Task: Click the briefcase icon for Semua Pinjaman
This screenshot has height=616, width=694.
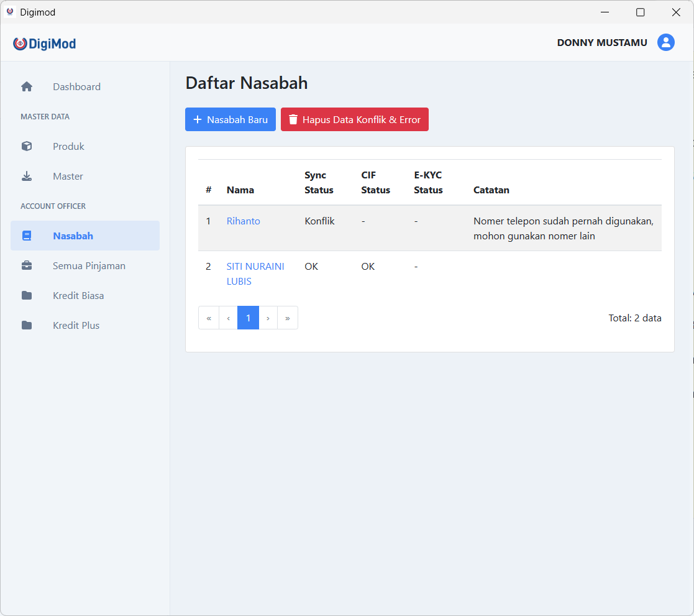Action: click(x=27, y=266)
